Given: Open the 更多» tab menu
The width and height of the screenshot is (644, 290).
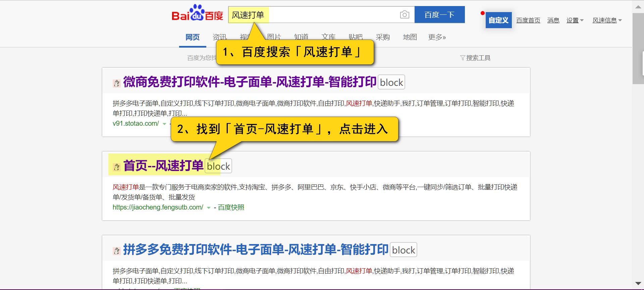Looking at the screenshot, I should (437, 37).
